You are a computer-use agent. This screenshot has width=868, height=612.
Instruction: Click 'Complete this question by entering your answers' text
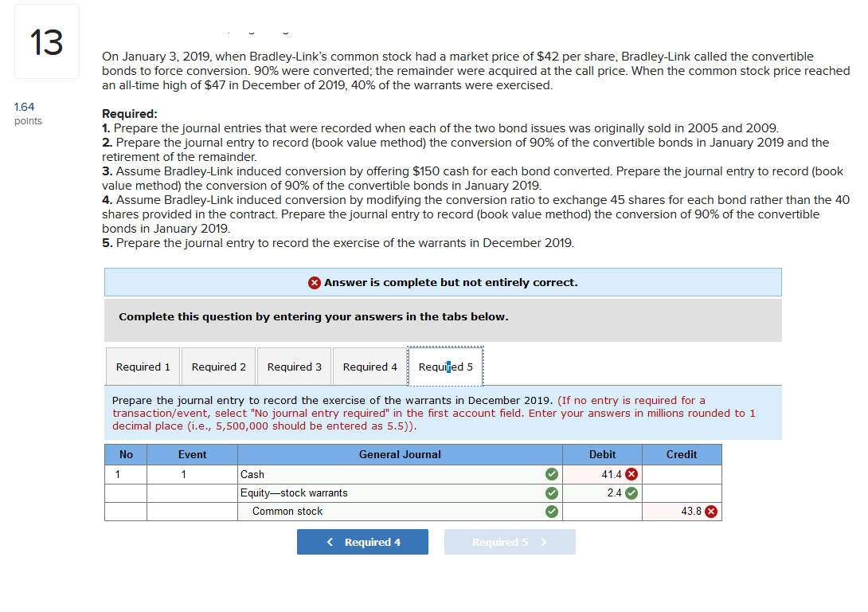(x=313, y=317)
